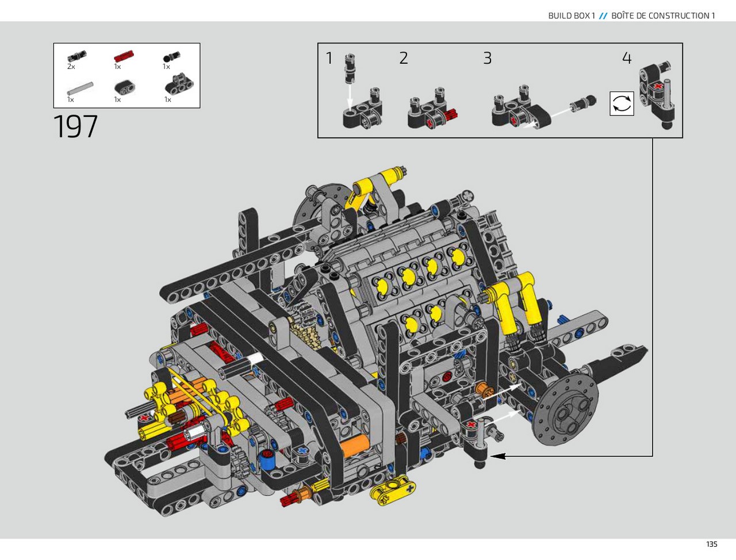Image resolution: width=736 pixels, height=560 pixels.
Task: Select the light grey axle part in parts list
Action: 80,89
